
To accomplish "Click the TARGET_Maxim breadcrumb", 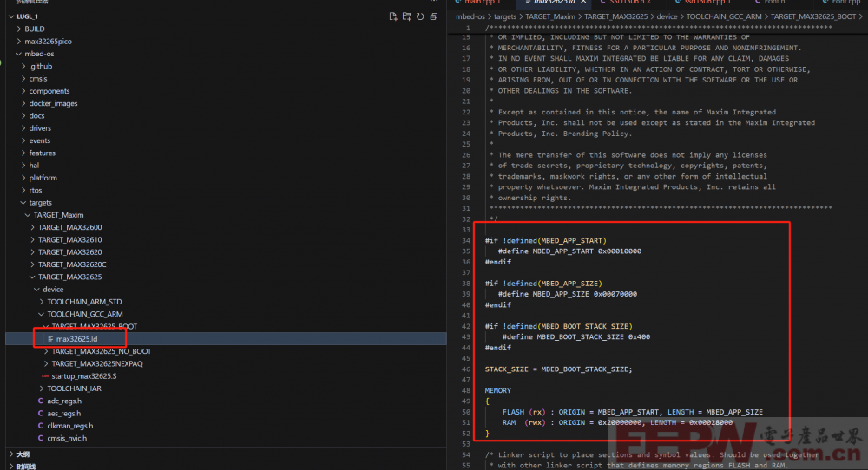I will 550,16.
